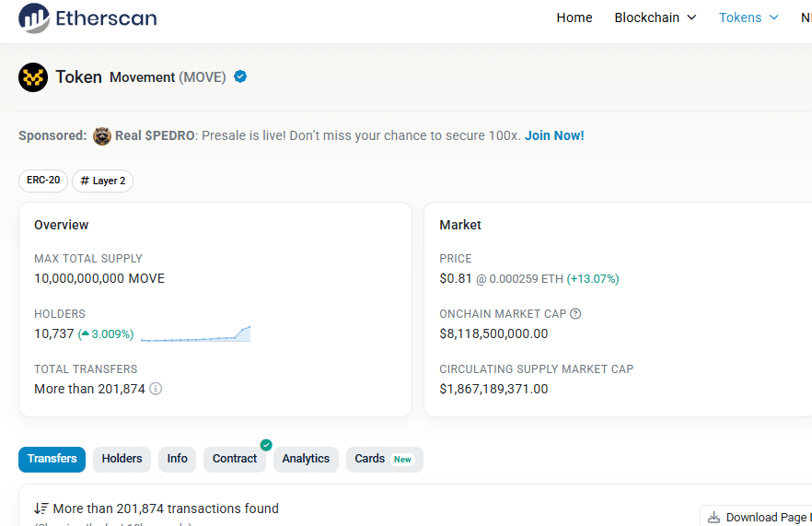
Task: Select the Transfers tab
Action: (x=52, y=459)
